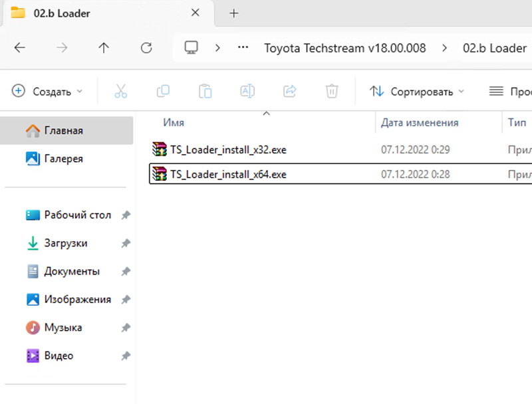Image resolution: width=532 pixels, height=404 pixels.
Task: Click chevron after Toyota Techstream breadcrumb
Action: [445, 48]
